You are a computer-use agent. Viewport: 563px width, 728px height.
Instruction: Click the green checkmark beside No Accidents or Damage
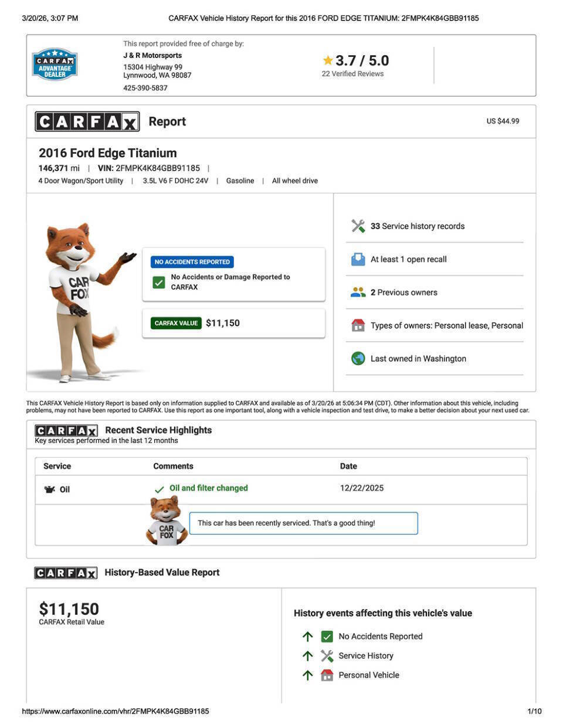pyautogui.click(x=159, y=282)
